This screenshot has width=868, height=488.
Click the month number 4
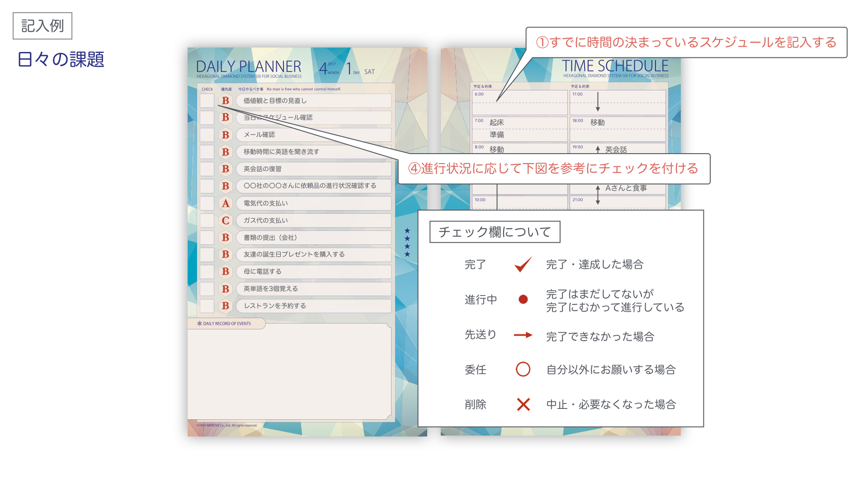point(323,69)
